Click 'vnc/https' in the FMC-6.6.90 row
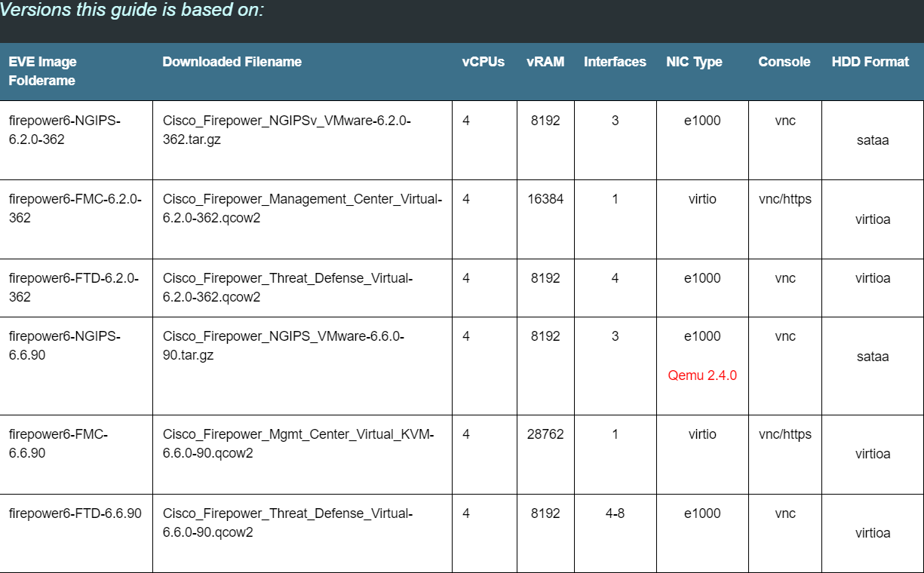924x573 pixels. [x=785, y=434]
